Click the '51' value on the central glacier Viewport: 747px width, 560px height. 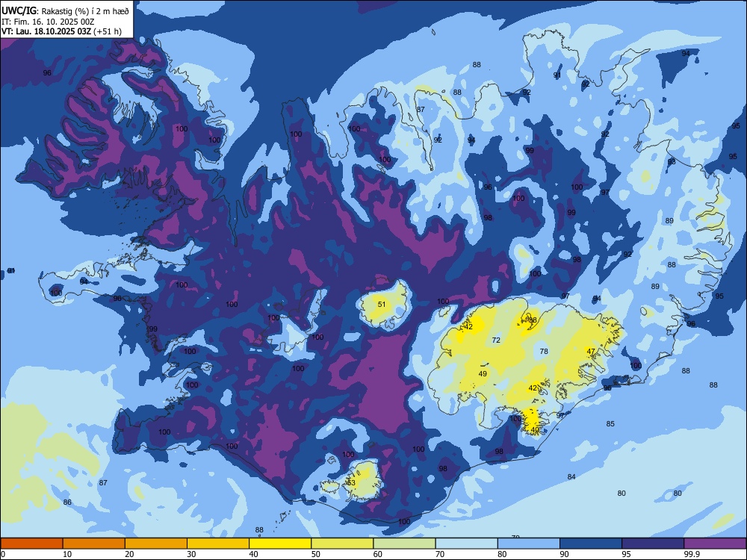tap(382, 305)
